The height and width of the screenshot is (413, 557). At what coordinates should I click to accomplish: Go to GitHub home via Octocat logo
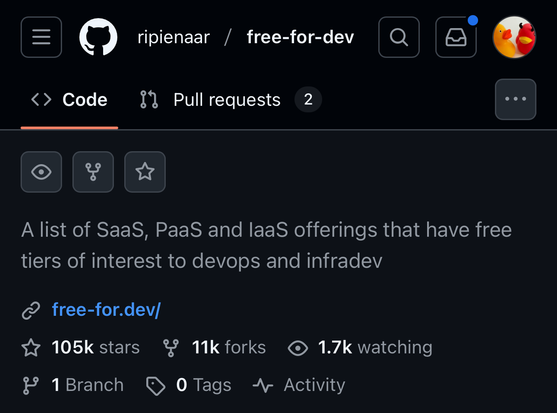(x=98, y=37)
